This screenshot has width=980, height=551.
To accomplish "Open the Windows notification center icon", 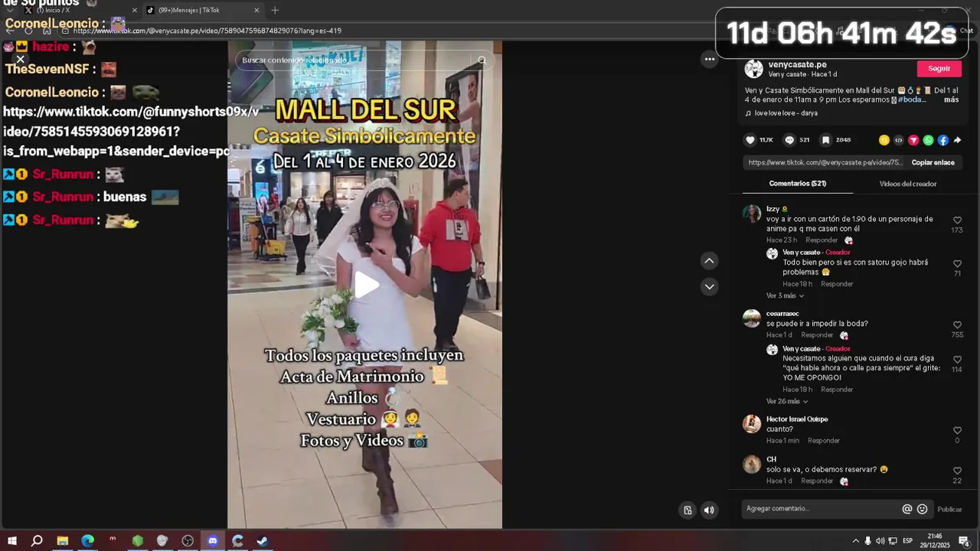I will (x=964, y=541).
